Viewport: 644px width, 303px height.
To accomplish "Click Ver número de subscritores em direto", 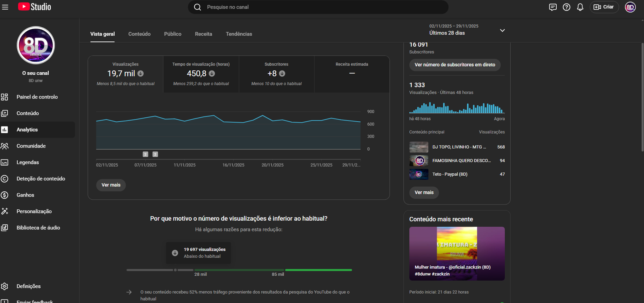I will tap(455, 65).
